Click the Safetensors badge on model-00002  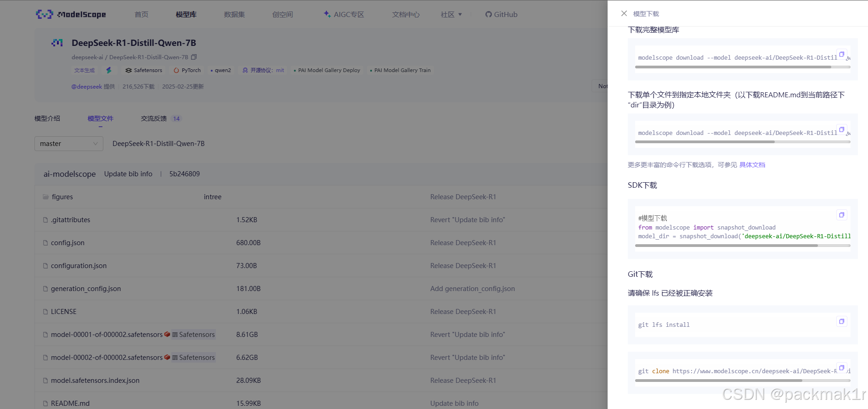193,358
